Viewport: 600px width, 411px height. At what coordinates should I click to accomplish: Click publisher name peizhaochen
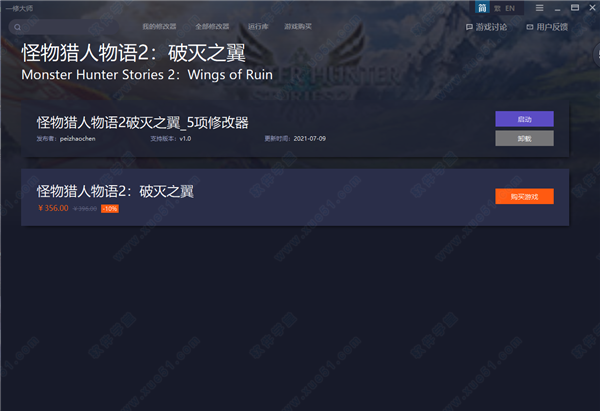point(78,139)
